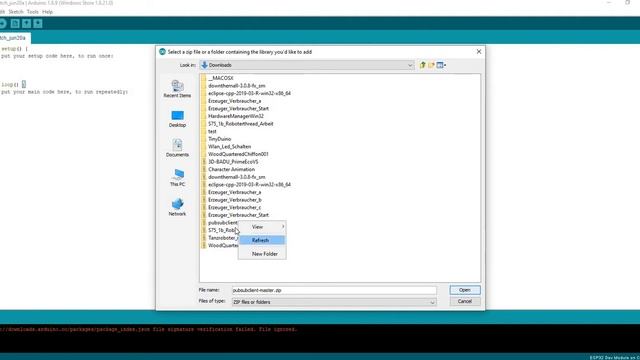The image size is (640, 360).
Task: Select the TinyDuino folder
Action: point(216,139)
